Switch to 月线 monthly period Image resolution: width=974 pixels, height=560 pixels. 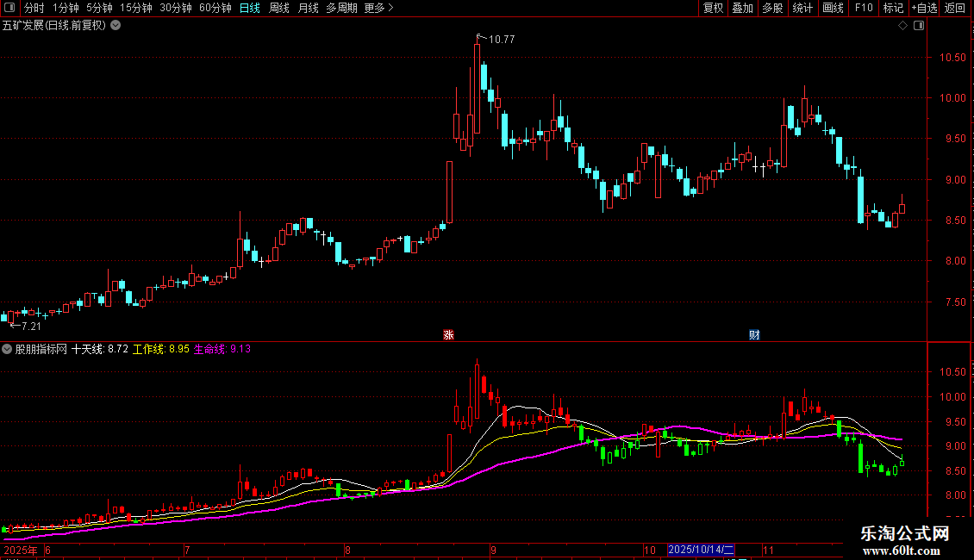308,8
